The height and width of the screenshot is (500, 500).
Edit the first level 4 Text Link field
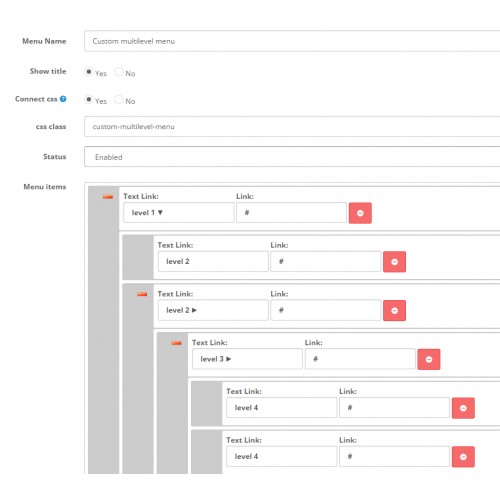point(282,407)
